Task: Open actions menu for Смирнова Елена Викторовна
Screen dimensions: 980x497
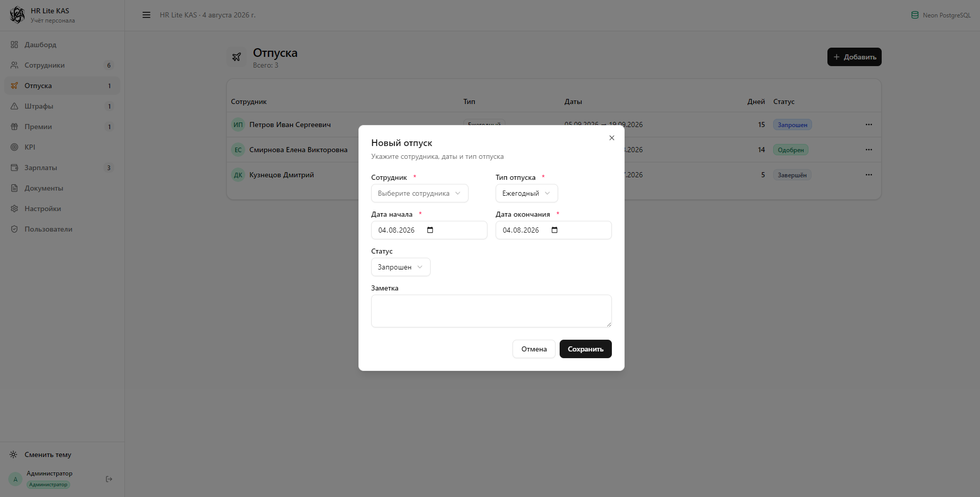Action: 869,150
